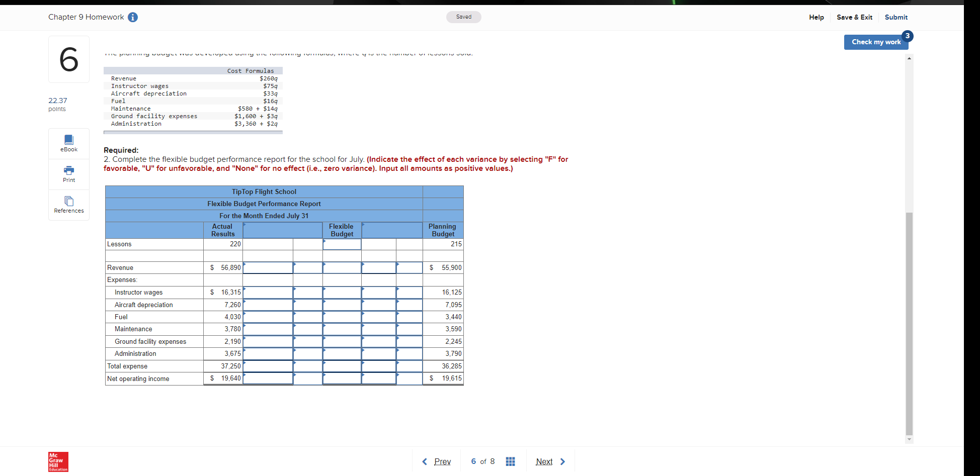This screenshot has height=476, width=980.
Task: Open the References resource
Action: pyautogui.click(x=68, y=205)
